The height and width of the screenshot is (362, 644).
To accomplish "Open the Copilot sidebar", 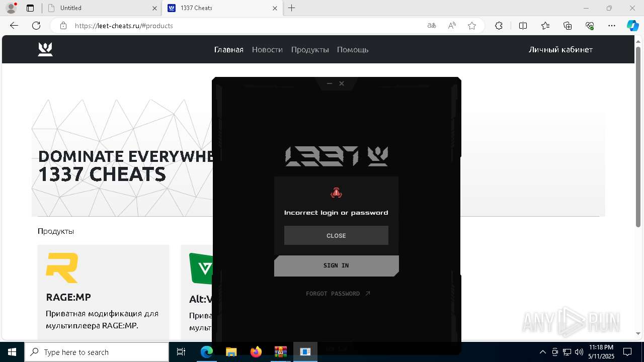I will pos(632,26).
